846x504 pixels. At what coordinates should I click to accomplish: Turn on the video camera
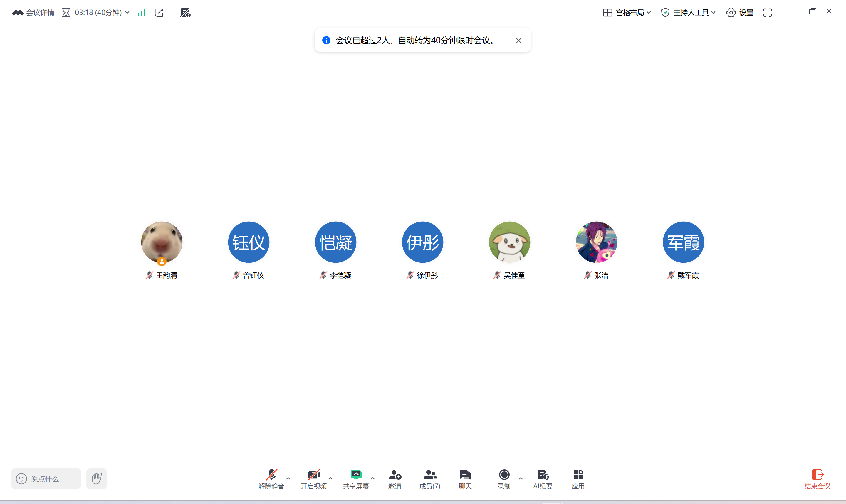(313, 478)
